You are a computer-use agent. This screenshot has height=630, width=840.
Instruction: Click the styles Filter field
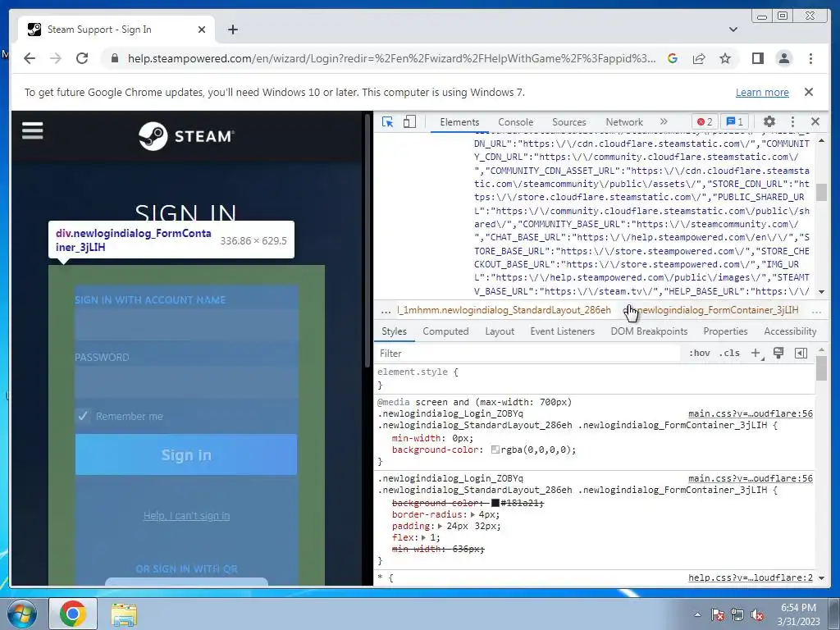coord(527,353)
